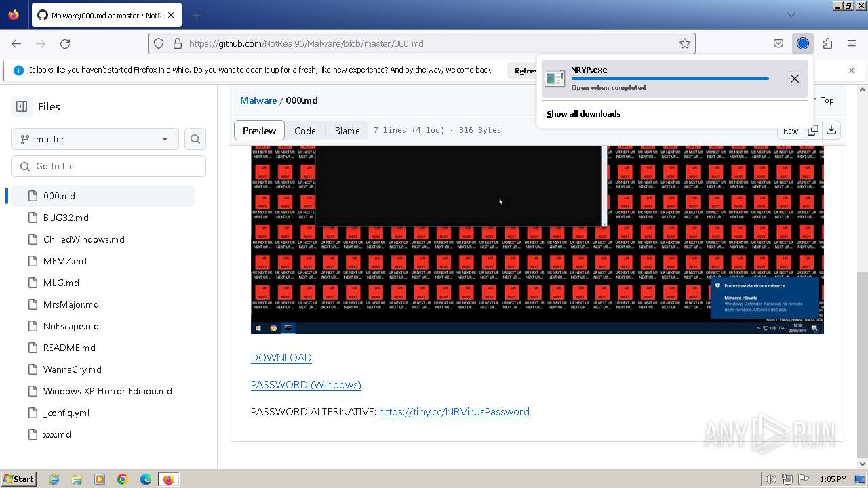Open taskbar volume icon

771,479
